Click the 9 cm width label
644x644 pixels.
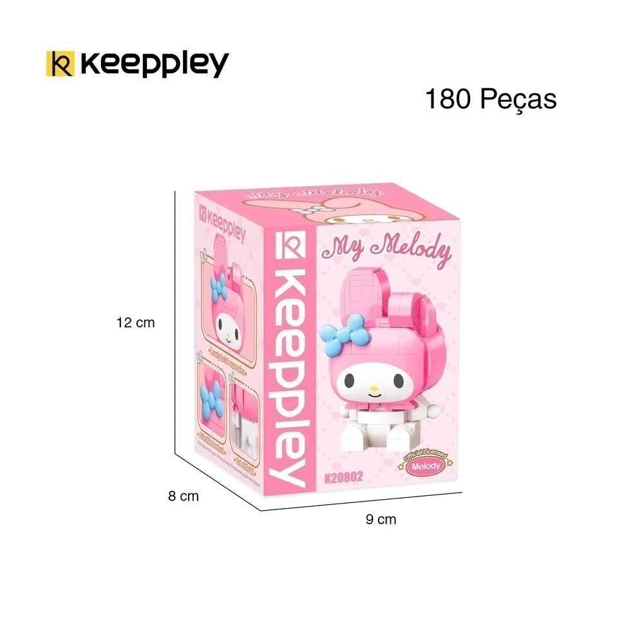[381, 520]
